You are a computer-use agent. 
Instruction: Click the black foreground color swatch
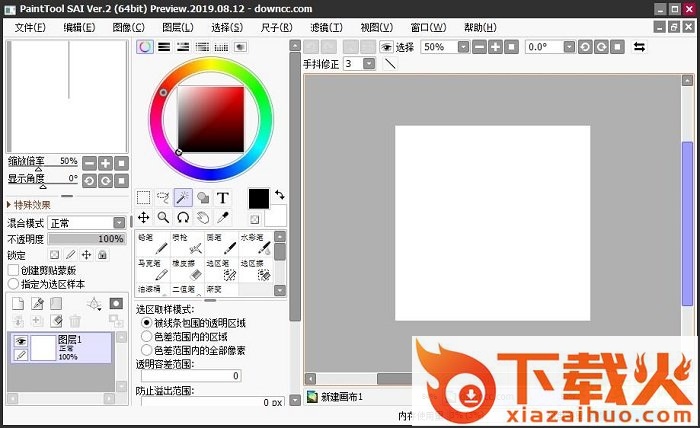pyautogui.click(x=259, y=198)
